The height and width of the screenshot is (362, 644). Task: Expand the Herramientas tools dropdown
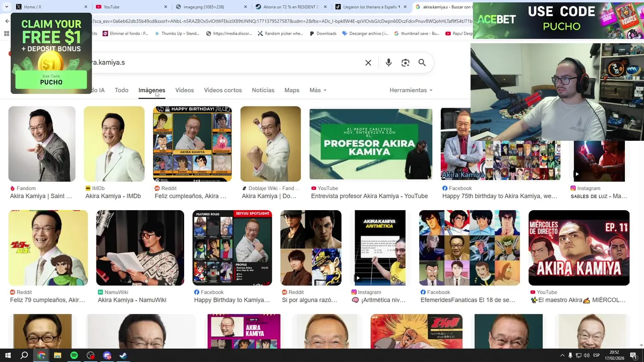411,90
